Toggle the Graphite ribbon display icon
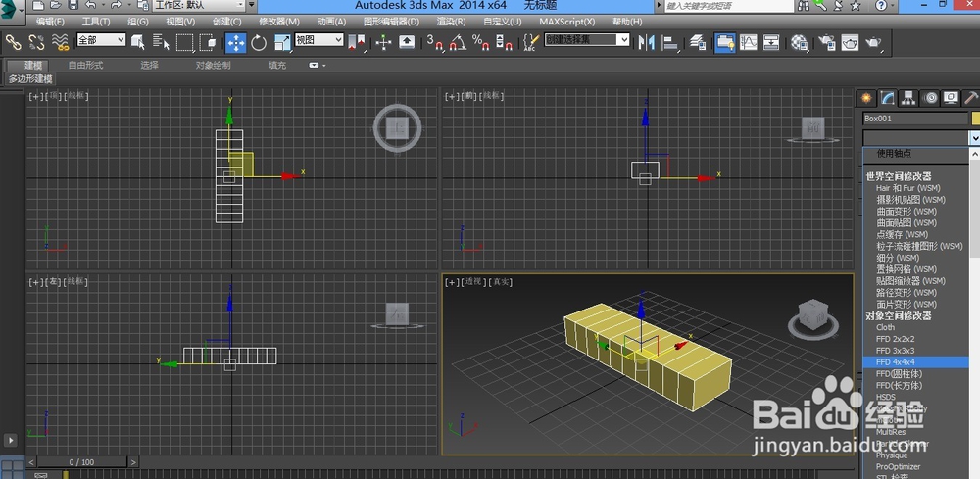 point(725,42)
